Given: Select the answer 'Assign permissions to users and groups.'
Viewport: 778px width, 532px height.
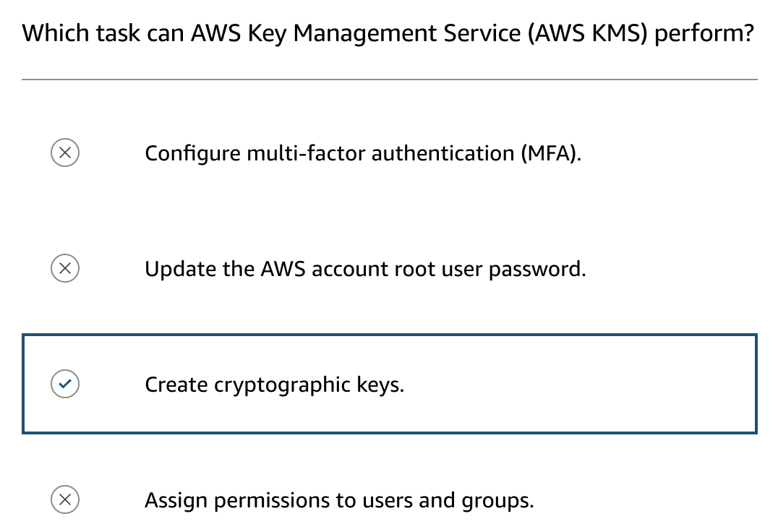Looking at the screenshot, I should click(x=339, y=500).
